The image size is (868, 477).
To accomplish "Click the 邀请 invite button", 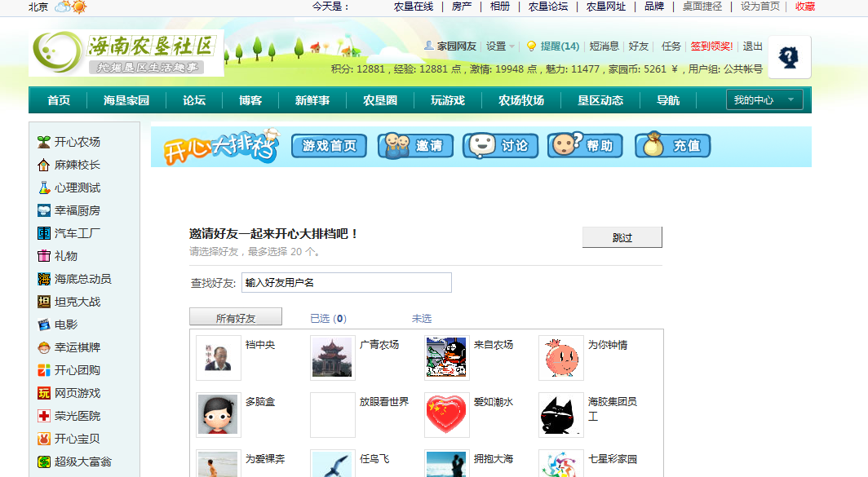I will click(416, 146).
